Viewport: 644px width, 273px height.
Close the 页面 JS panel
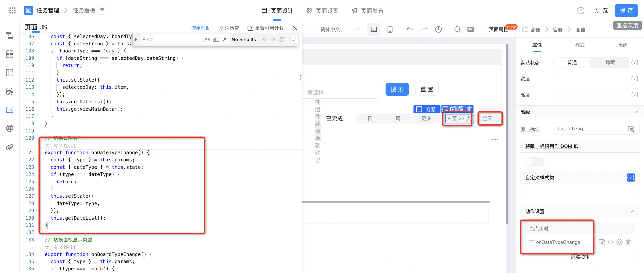coord(295,28)
